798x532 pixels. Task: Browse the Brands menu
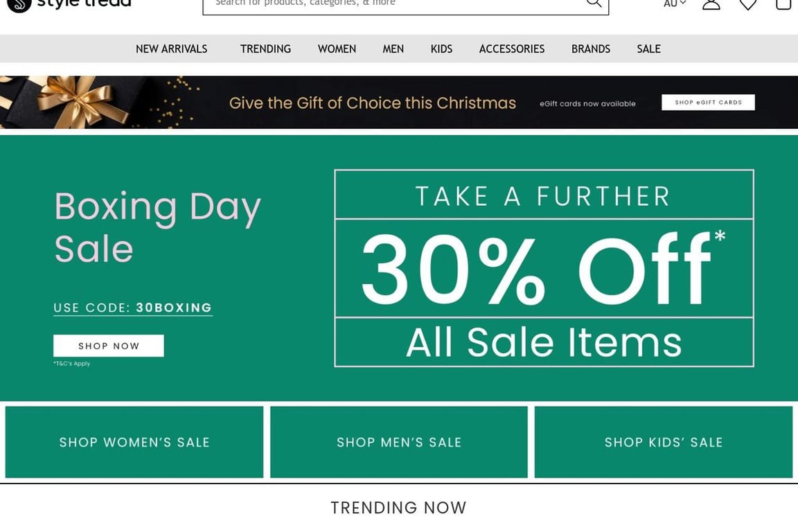(591, 49)
